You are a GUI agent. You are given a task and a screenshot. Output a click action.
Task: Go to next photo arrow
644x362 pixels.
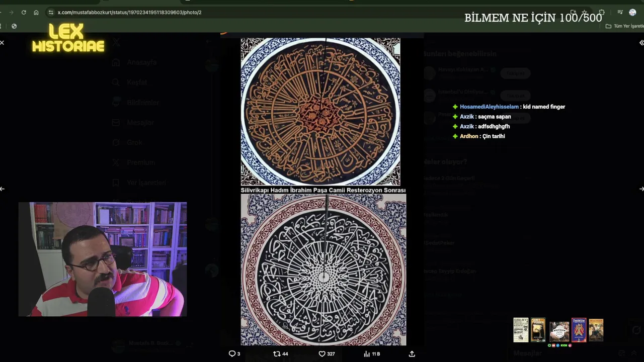click(x=641, y=189)
